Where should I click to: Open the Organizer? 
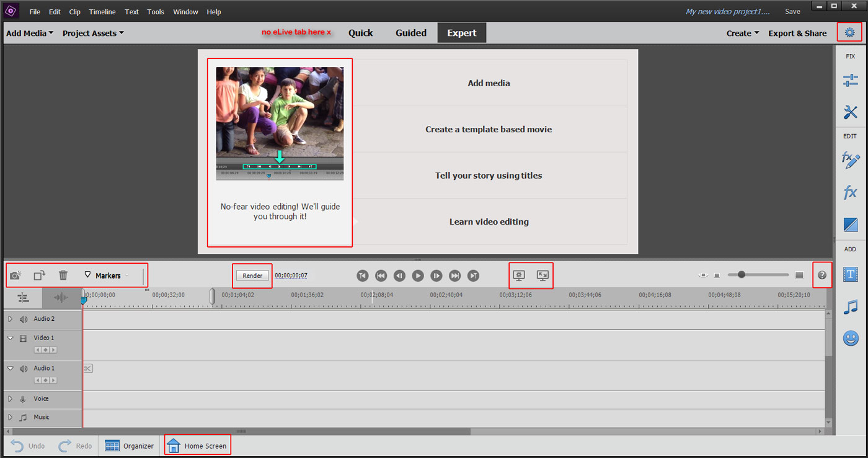pyautogui.click(x=129, y=446)
